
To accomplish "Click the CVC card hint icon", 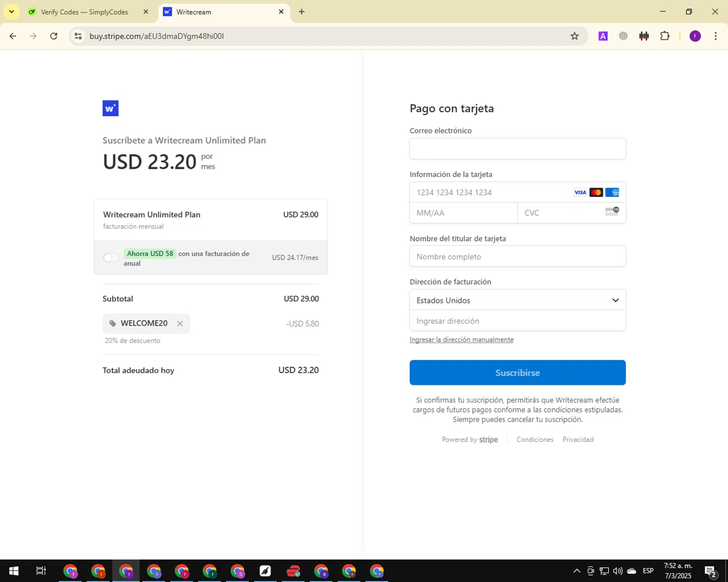I will pos(612,211).
